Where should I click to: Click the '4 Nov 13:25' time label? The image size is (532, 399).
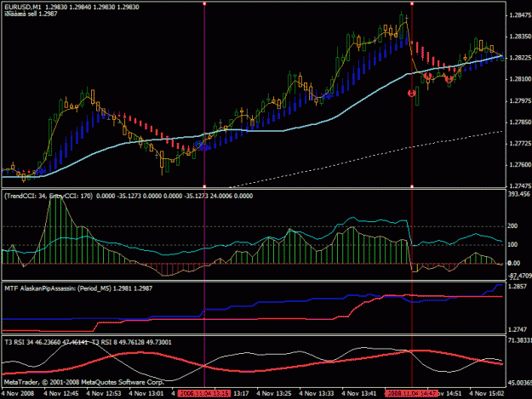274,394
